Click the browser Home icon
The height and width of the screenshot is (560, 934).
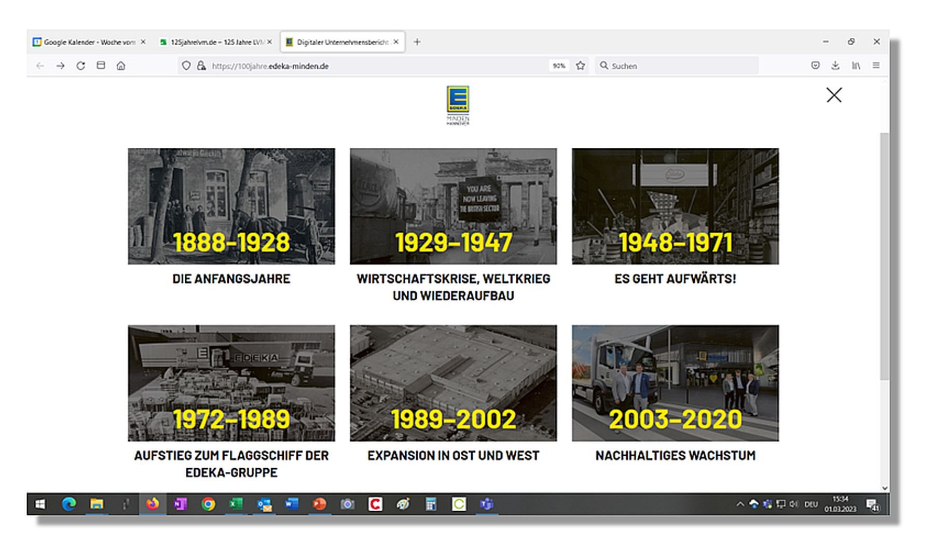point(121,66)
